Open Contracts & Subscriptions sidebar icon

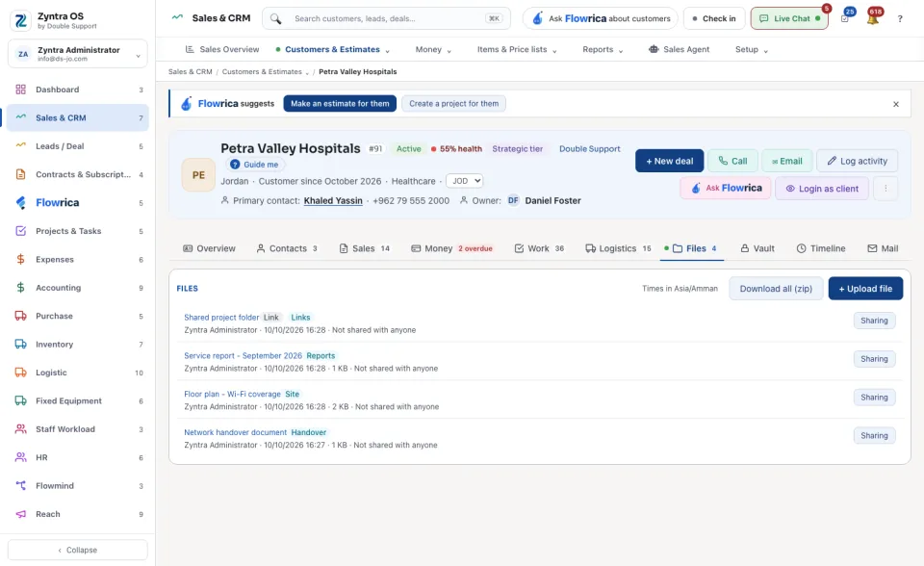pyautogui.click(x=20, y=174)
